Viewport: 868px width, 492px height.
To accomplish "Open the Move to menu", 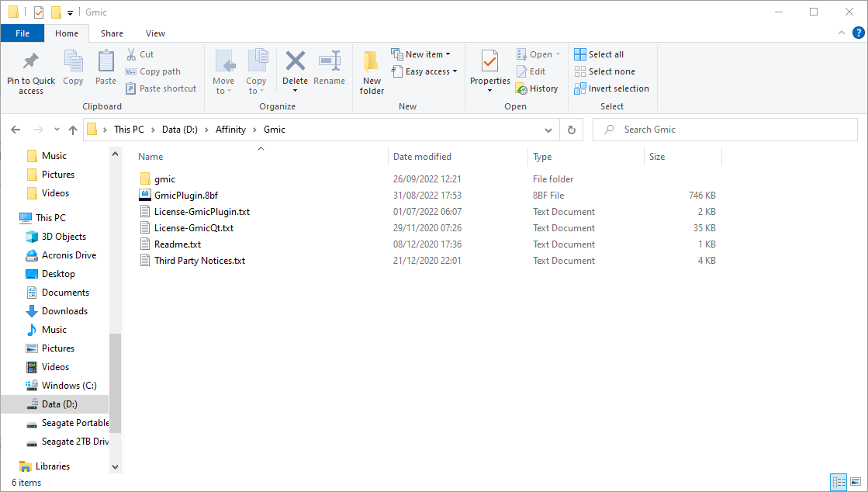I will pos(223,72).
